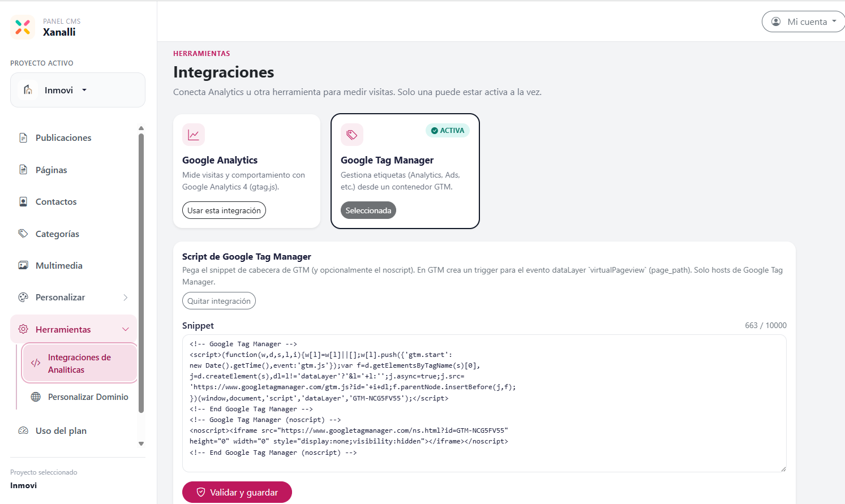The width and height of the screenshot is (845, 504).
Task: Click the Contactos icon in sidebar
Action: [x=23, y=201]
